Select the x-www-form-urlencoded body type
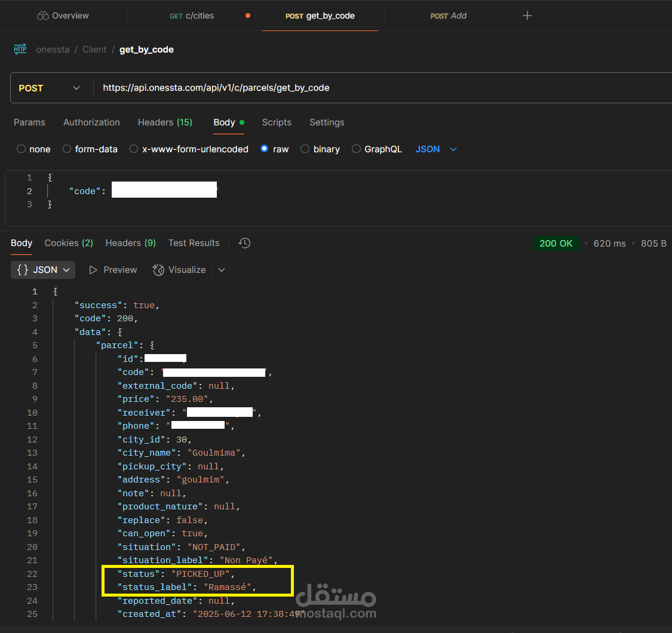Screen dimensions: 672x633 189,149
